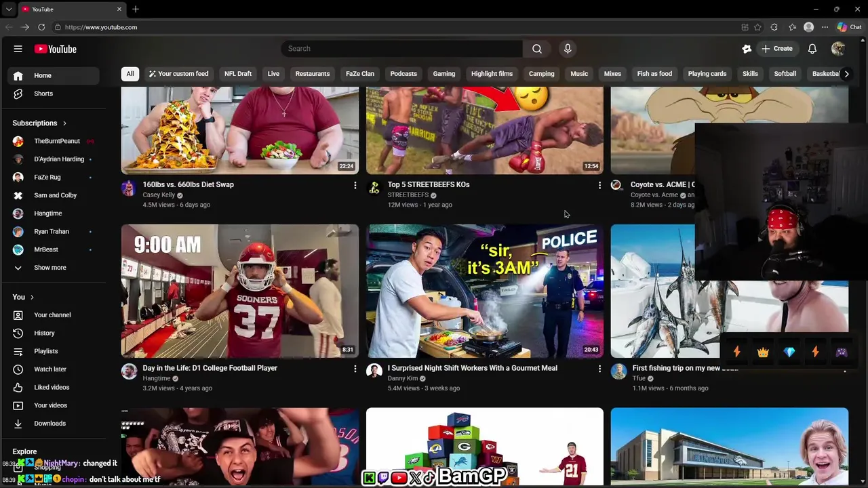The image size is (868, 488).
Task: Open Liked videos
Action: point(53,387)
